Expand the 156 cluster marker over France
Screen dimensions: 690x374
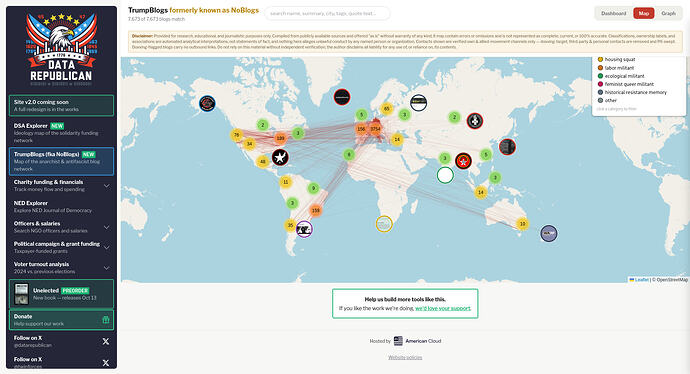pyautogui.click(x=361, y=129)
